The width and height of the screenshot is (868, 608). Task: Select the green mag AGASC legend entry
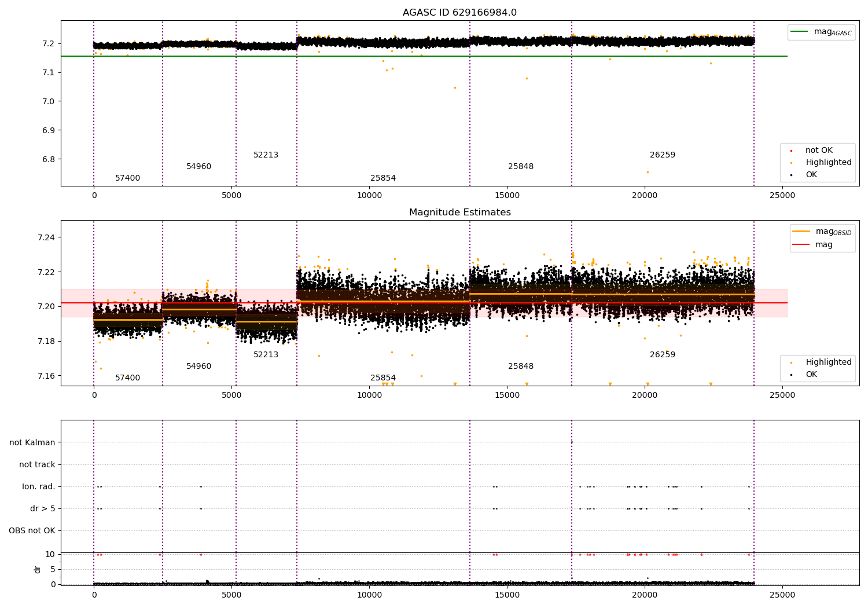[x=822, y=32]
